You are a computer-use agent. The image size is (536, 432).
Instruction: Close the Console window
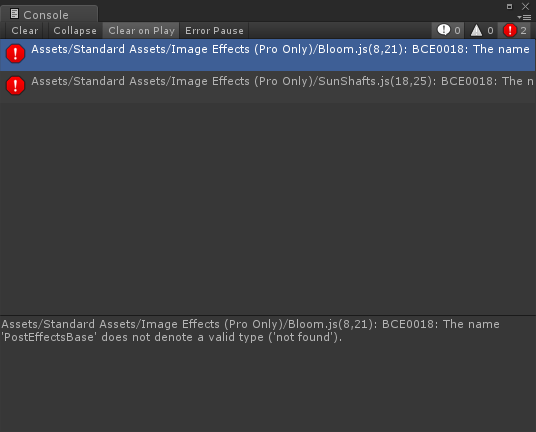coord(525,6)
